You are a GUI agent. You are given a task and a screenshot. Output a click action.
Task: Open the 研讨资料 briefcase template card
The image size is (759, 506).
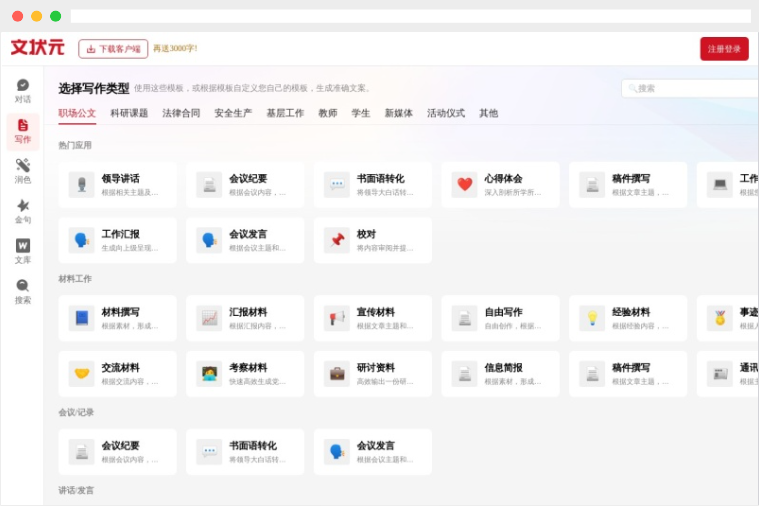pyautogui.click(x=372, y=374)
